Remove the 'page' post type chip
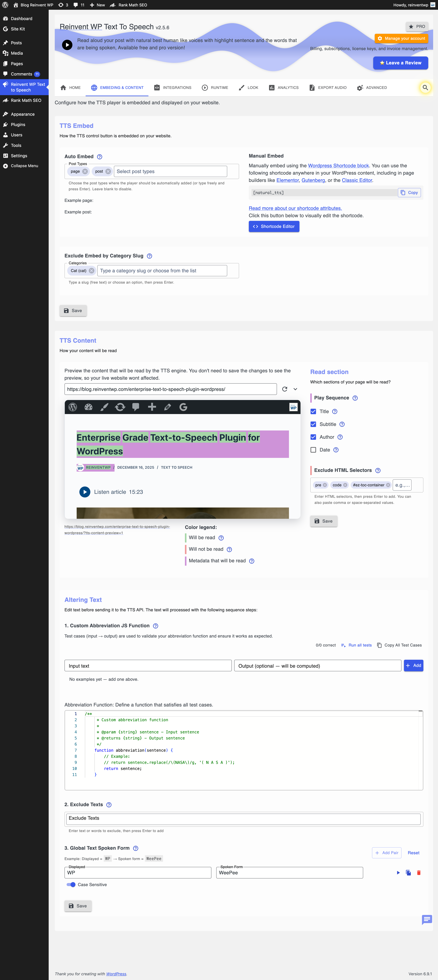The width and height of the screenshot is (438, 980). (x=85, y=172)
